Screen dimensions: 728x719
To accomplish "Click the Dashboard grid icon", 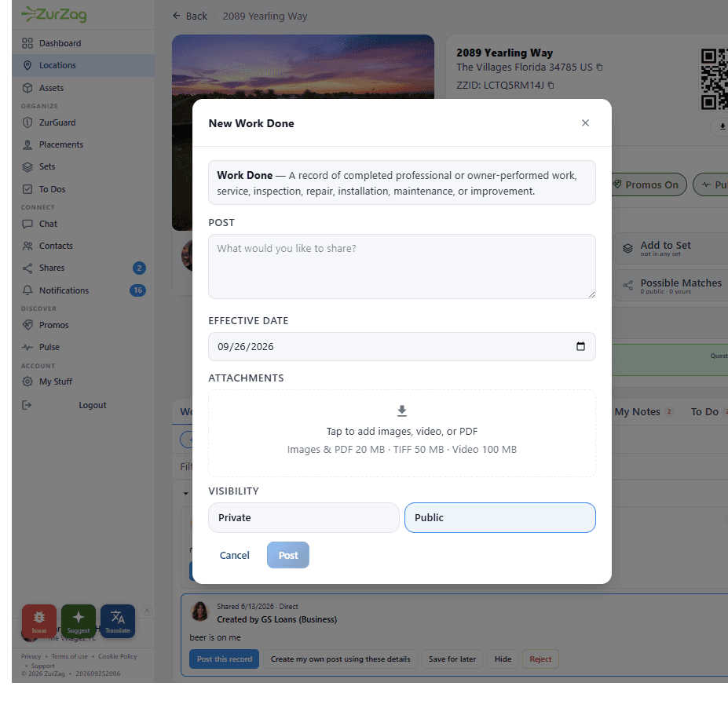I will pyautogui.click(x=27, y=43).
